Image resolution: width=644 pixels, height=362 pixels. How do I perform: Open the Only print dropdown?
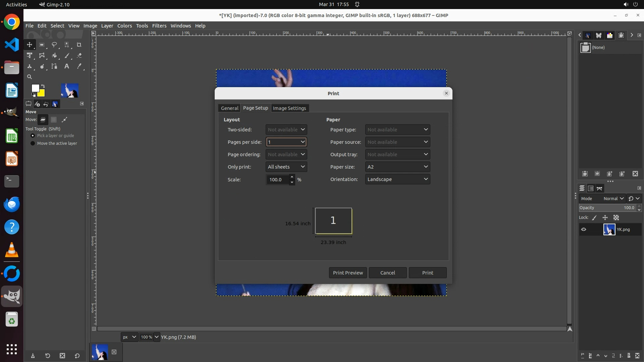coord(286,167)
